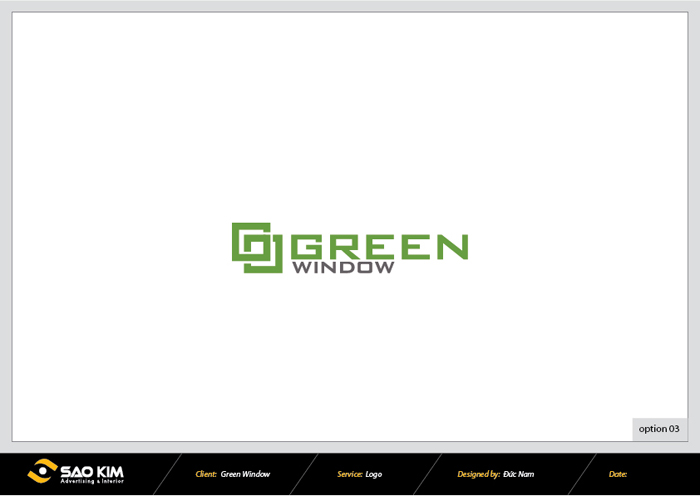Click the orange 'Service:' label
700x496 pixels.
(x=348, y=474)
